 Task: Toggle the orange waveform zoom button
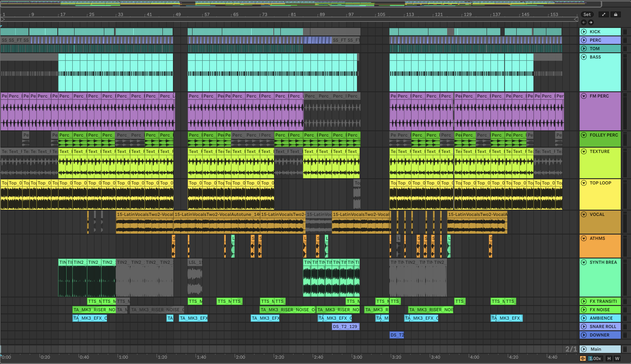(583, 358)
